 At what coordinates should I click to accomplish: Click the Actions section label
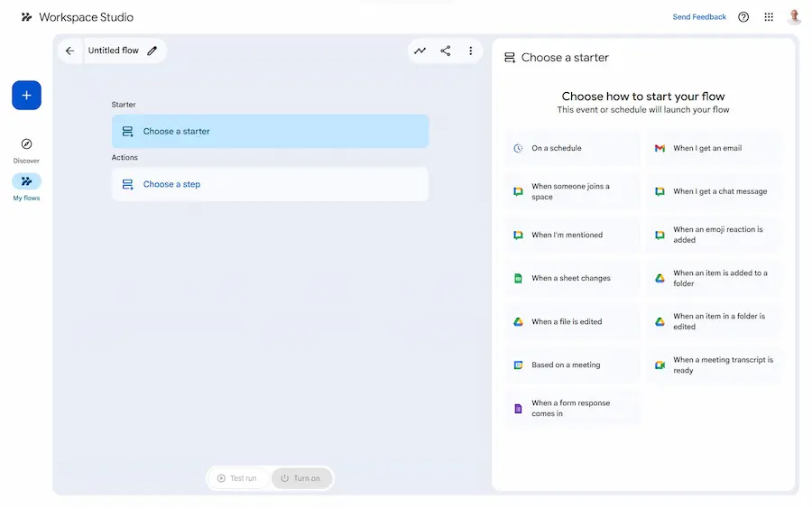[125, 157]
